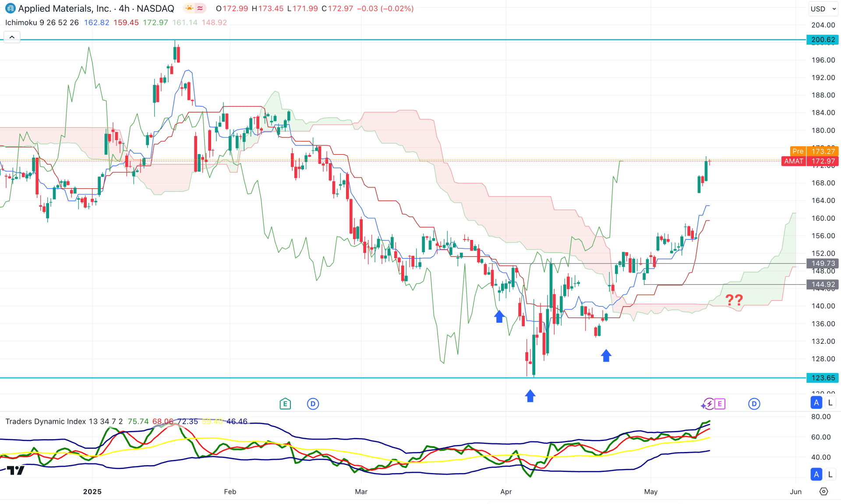Open symbol search via Applied Materials title
Screen dimensions: 841x504
(x=96, y=8)
